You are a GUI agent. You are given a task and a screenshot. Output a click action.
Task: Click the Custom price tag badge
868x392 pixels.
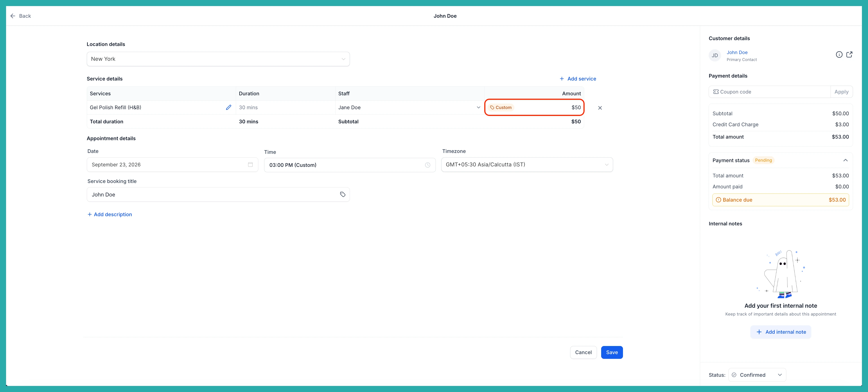[x=501, y=107]
